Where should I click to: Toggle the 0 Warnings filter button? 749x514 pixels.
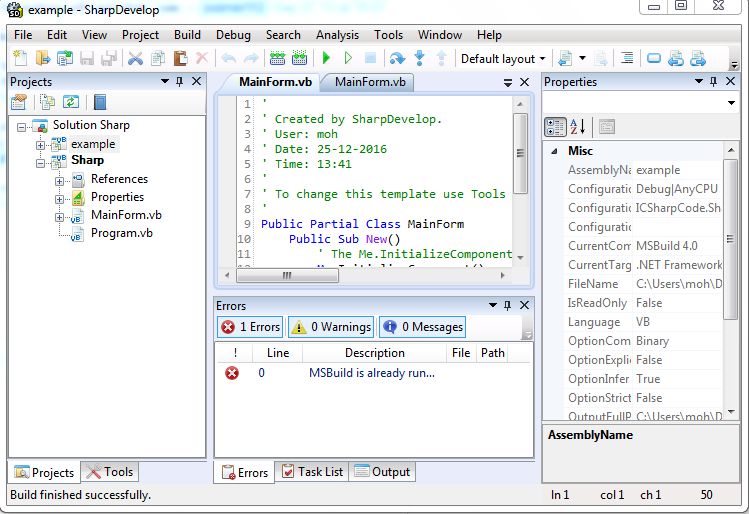(x=331, y=327)
